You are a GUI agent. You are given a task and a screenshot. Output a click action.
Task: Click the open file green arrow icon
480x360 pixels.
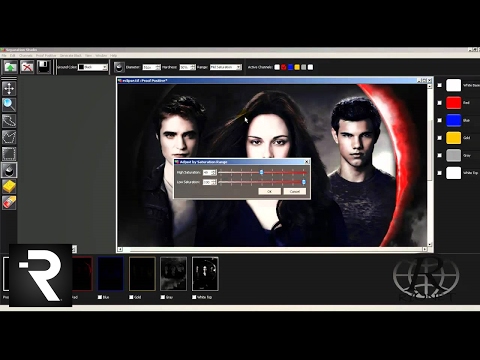(x=11, y=67)
